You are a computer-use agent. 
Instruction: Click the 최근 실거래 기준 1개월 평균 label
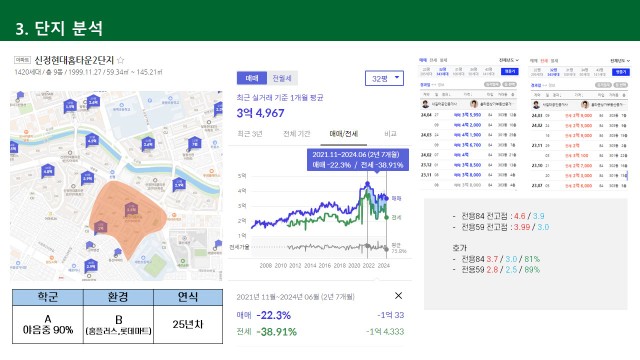[280, 98]
